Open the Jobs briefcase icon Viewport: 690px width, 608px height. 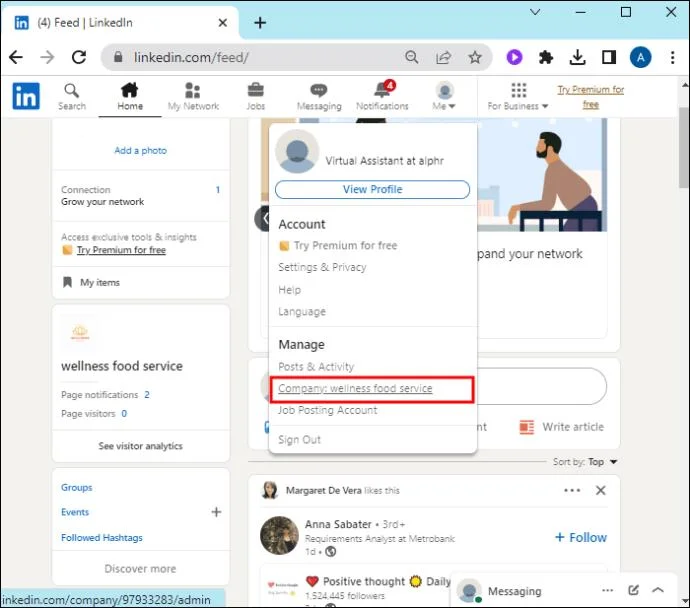pyautogui.click(x=255, y=90)
